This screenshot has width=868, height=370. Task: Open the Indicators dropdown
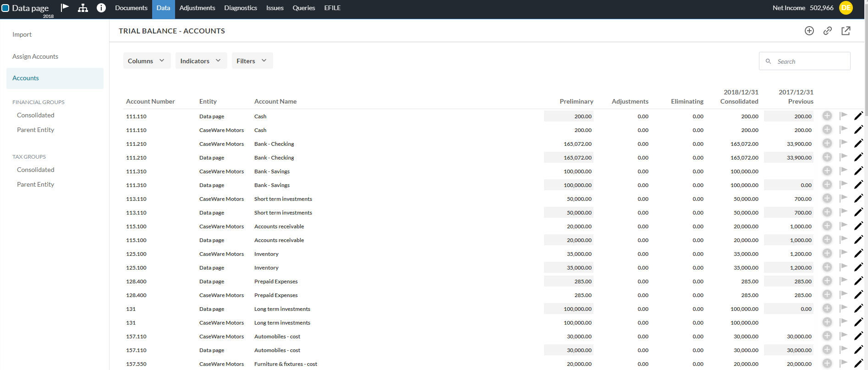click(x=201, y=61)
